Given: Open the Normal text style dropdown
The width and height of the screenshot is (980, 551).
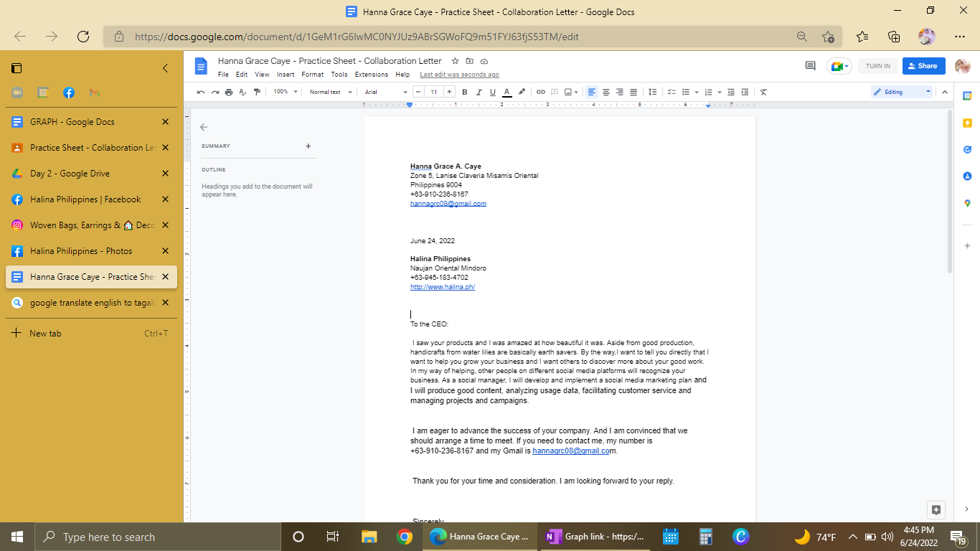Looking at the screenshot, I should (x=331, y=92).
